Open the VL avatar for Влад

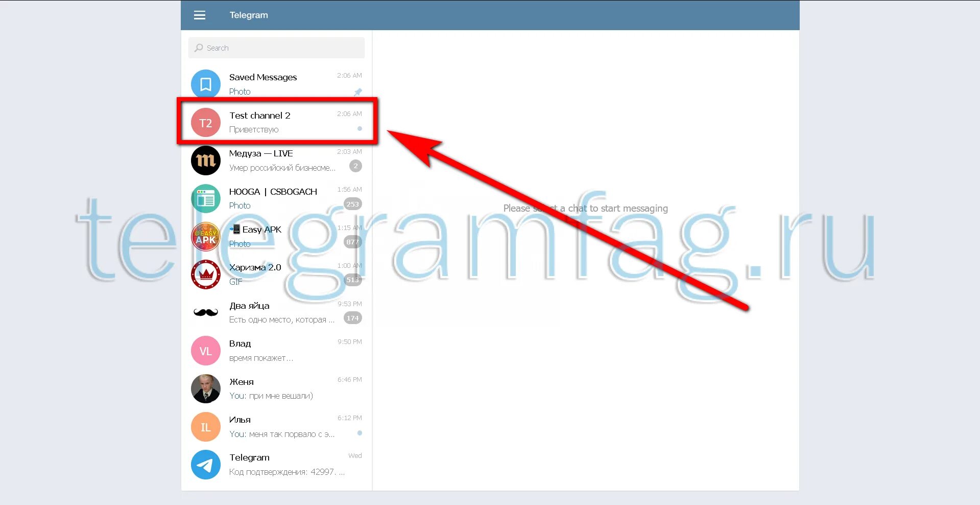coord(206,351)
